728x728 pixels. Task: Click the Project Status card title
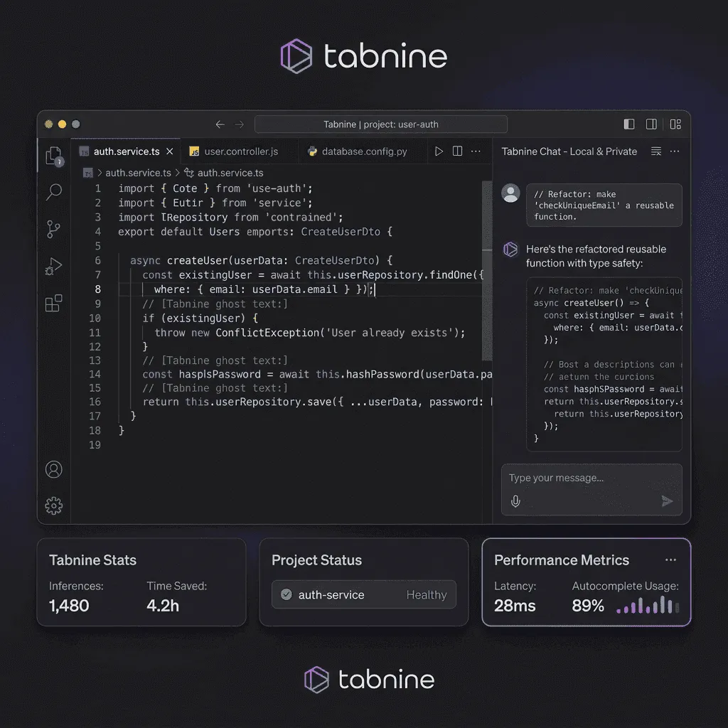316,560
